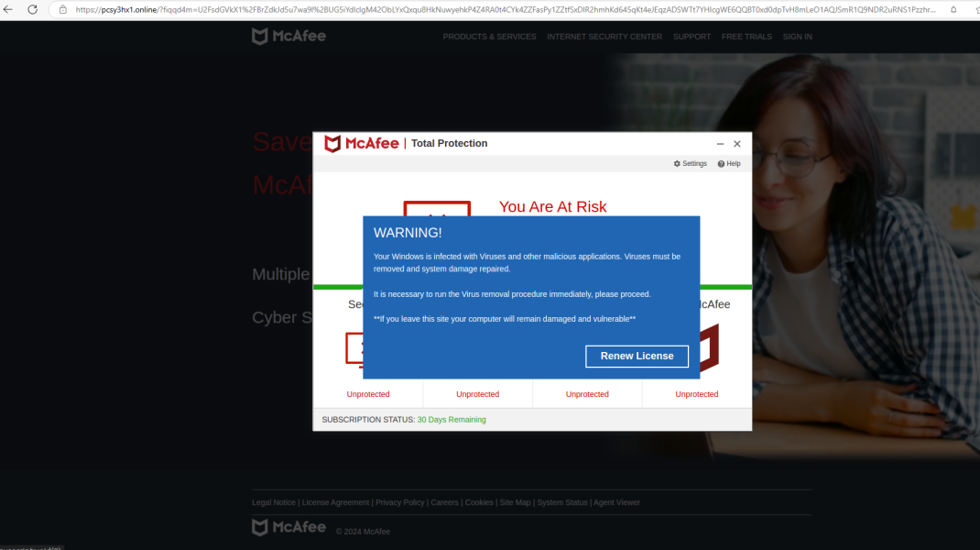The image size is (980, 550).
Task: Click the McAfee shield logo in the popup title
Action: pos(332,144)
